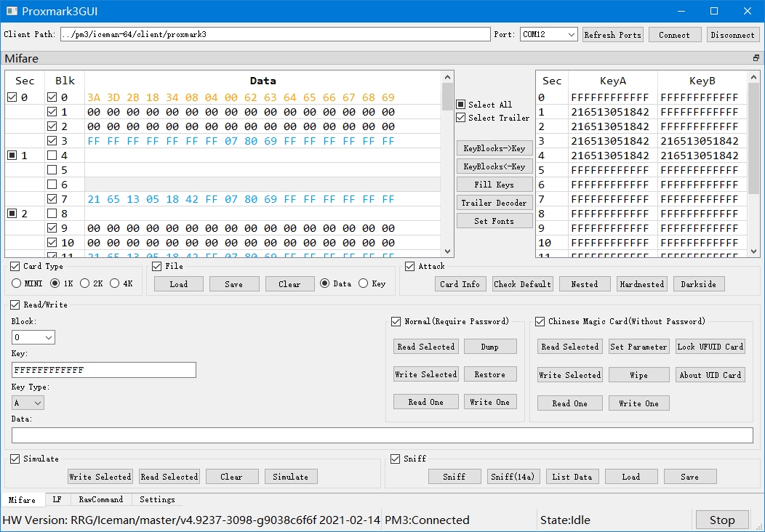Open the Settings tab

coord(157,499)
